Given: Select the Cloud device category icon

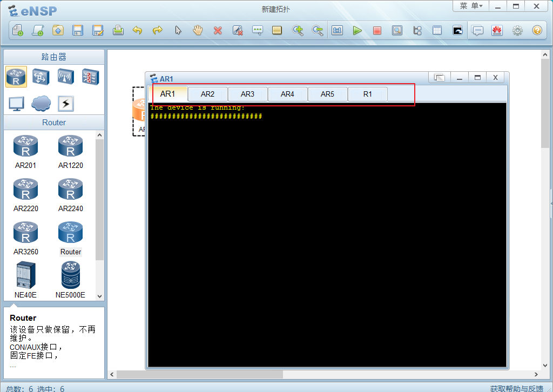Looking at the screenshot, I should click(41, 104).
